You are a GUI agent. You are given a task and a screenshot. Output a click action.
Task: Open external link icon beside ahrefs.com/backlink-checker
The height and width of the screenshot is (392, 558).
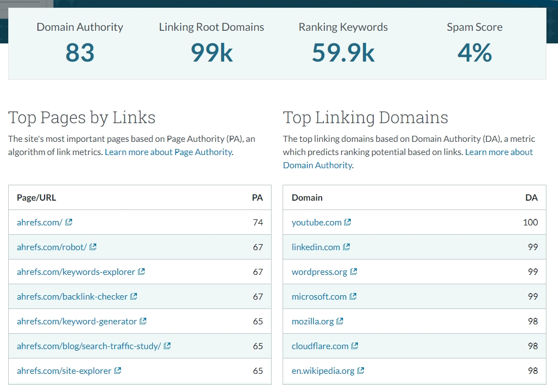(134, 296)
